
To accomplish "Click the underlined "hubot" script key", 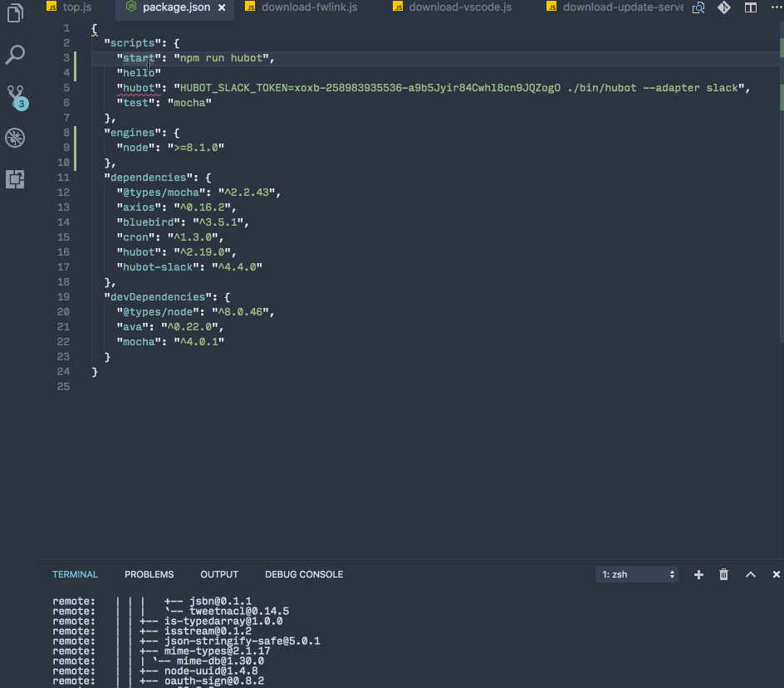I will coord(139,88).
